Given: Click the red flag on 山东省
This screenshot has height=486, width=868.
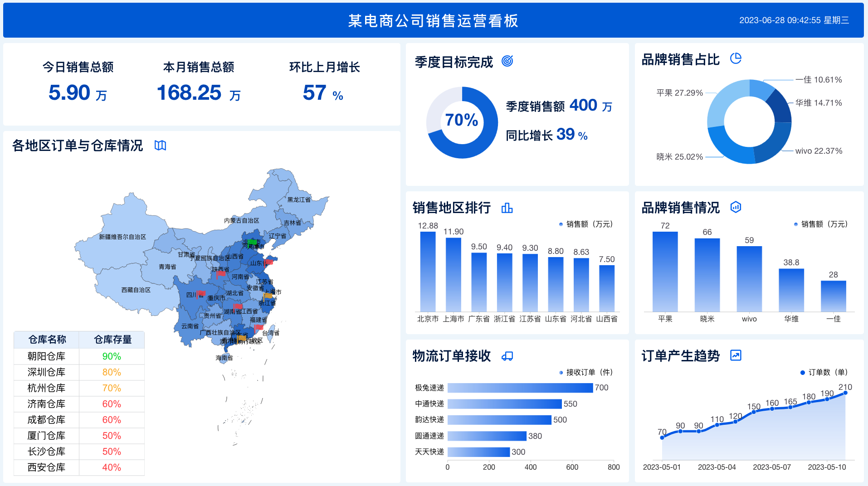Looking at the screenshot, I should coord(268,262).
